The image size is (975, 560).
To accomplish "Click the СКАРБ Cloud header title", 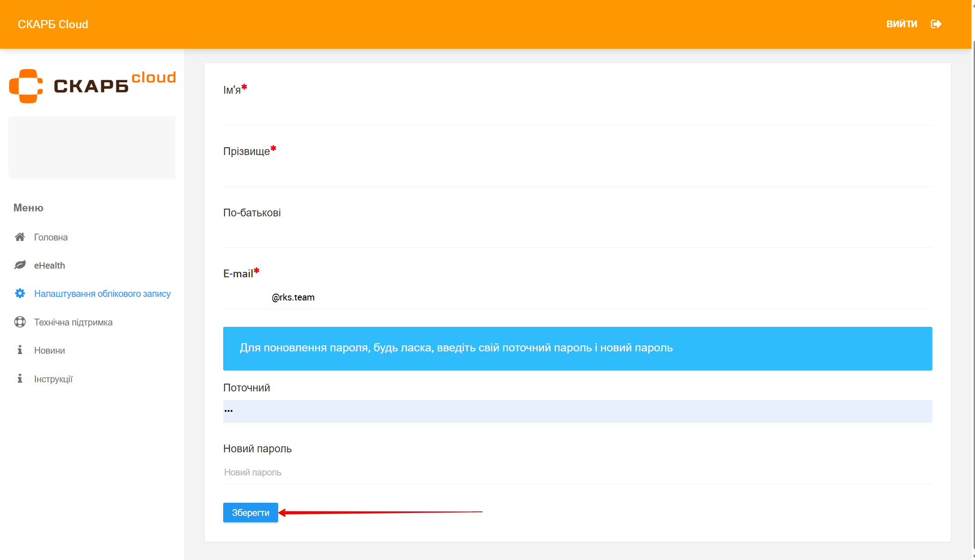I will (x=53, y=25).
